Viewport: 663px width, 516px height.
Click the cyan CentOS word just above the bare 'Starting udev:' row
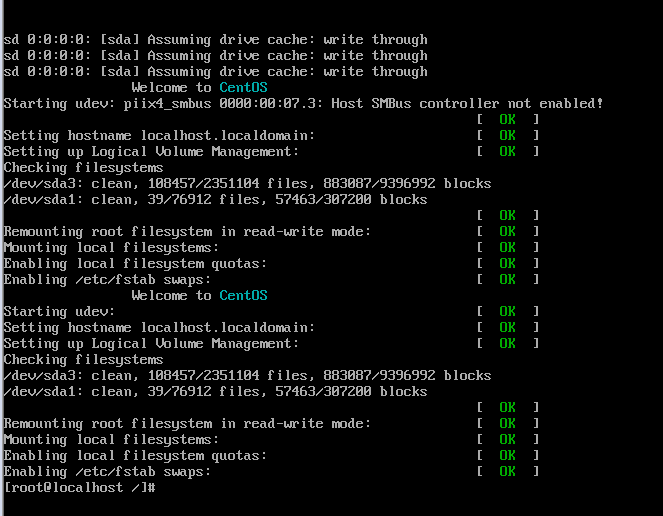click(x=243, y=295)
